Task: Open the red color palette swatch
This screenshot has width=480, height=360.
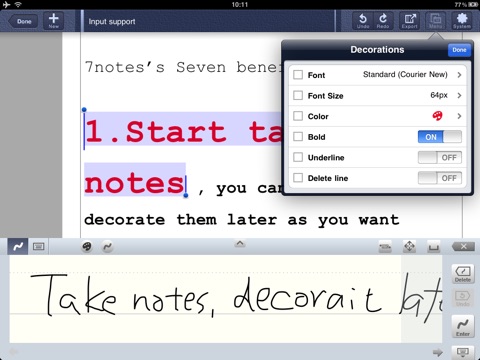Action: [x=437, y=116]
